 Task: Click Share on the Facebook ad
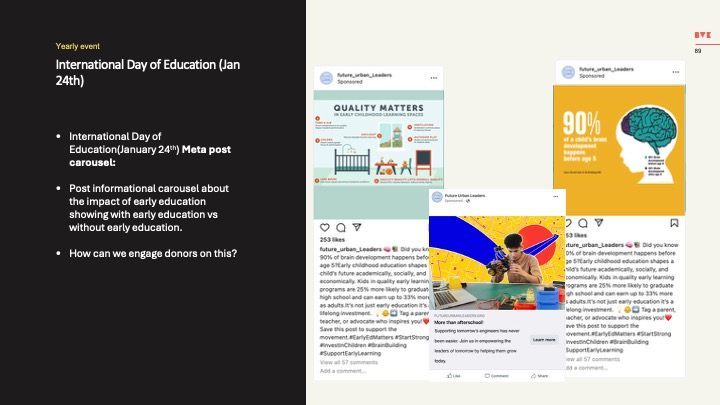(x=540, y=376)
